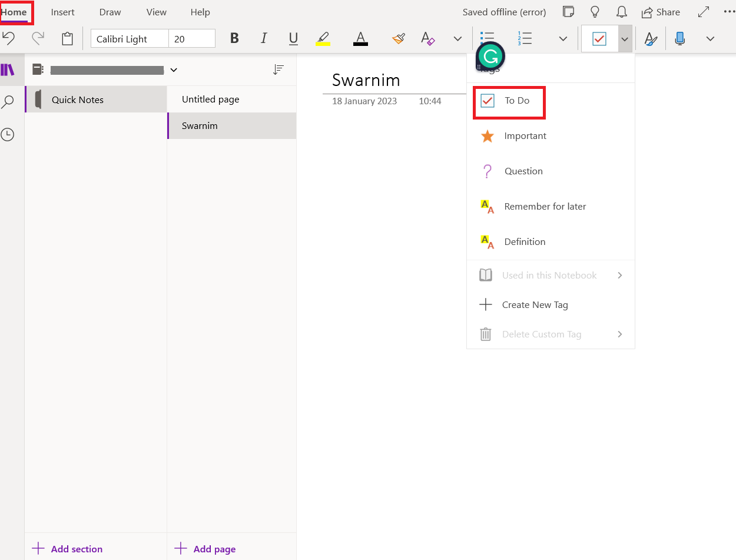Click the Clear Formatting icon
This screenshot has height=560, width=736.
click(x=428, y=39)
